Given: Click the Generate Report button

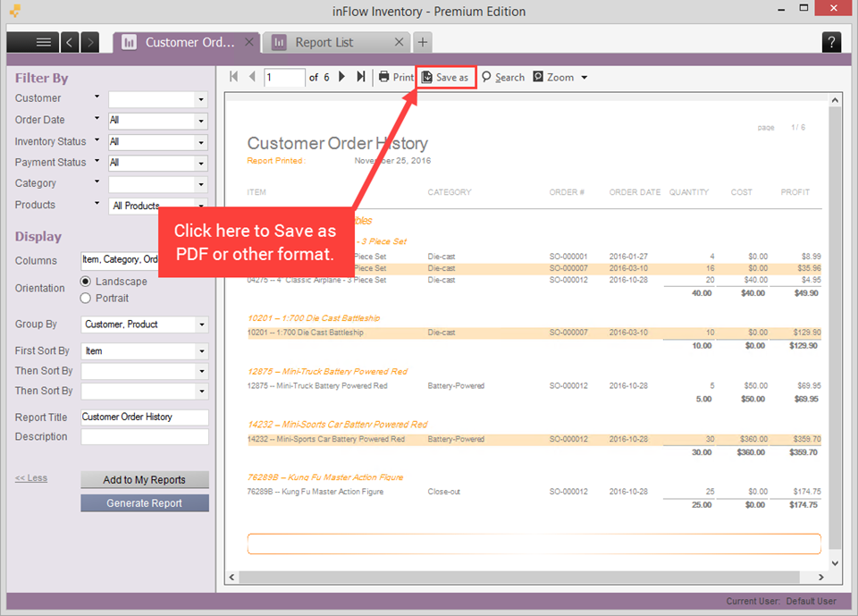Looking at the screenshot, I should (x=145, y=503).
